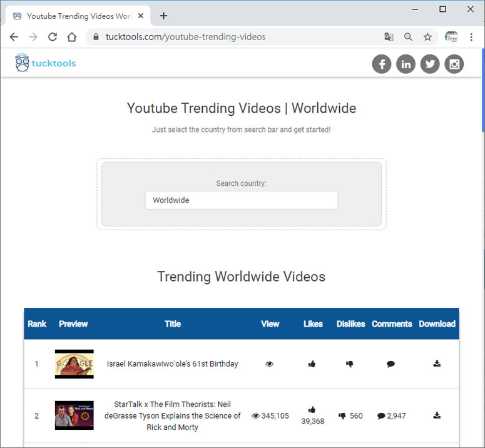Click the Title column header

[x=173, y=323]
